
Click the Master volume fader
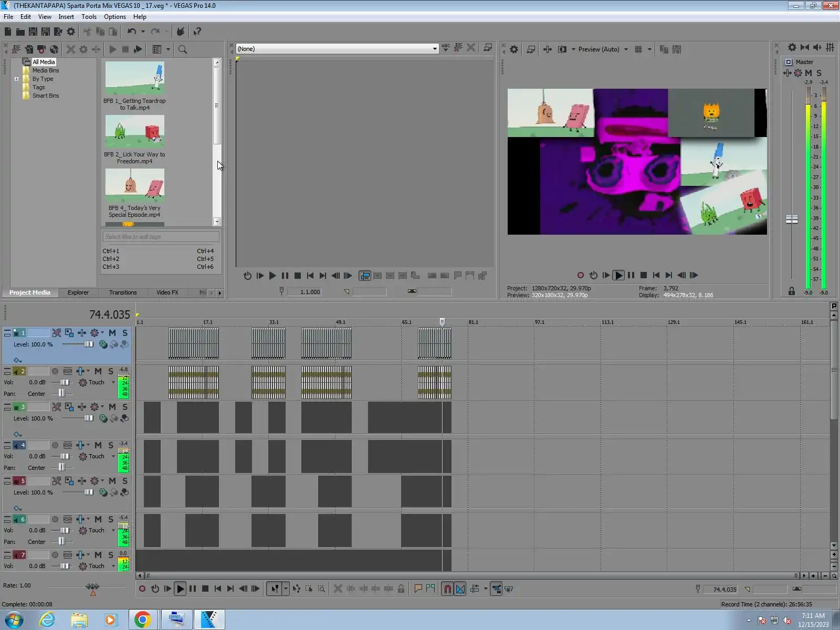(792, 219)
